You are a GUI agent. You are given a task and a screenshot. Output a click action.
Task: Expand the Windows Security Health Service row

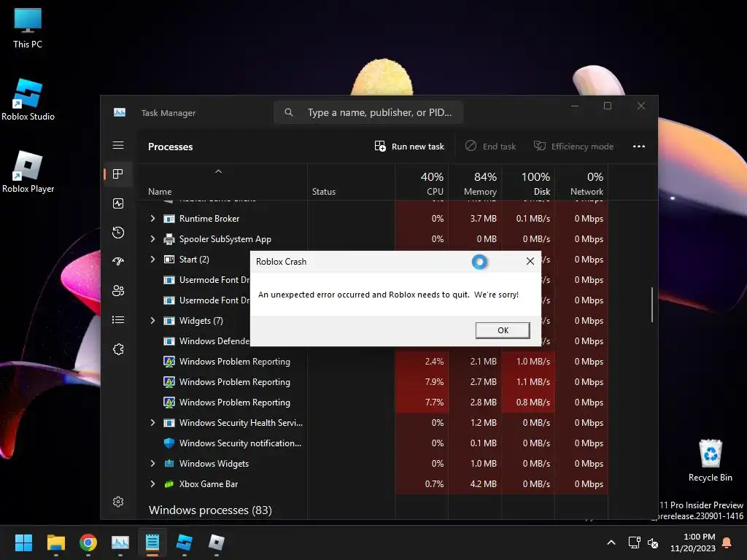(152, 423)
